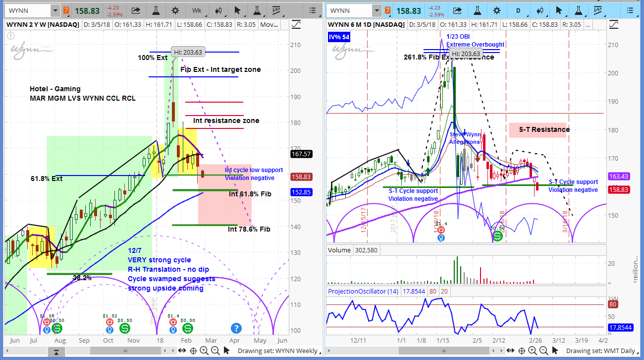Viewport: 644px width, 360px height.
Task: Click 'Volume' label on right chart
Action: coord(339,250)
